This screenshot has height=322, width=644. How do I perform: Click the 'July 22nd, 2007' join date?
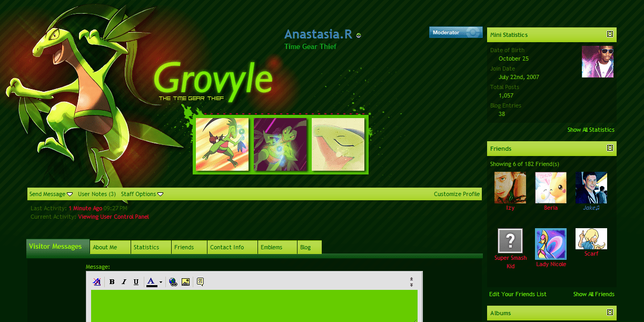pyautogui.click(x=519, y=77)
